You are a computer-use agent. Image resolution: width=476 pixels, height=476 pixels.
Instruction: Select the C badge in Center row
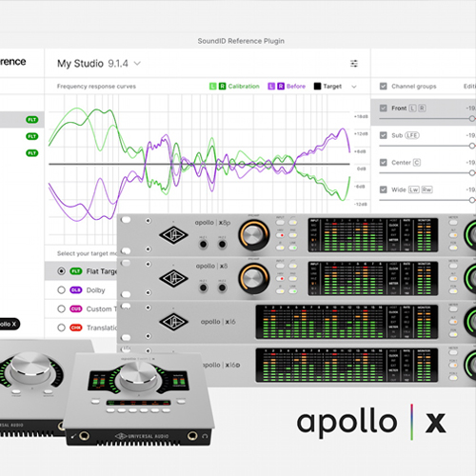point(417,163)
